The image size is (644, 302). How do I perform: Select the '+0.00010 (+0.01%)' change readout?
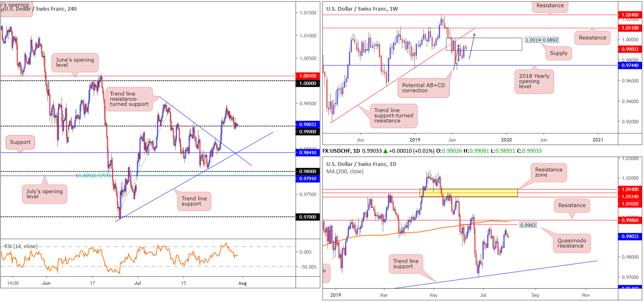point(411,151)
